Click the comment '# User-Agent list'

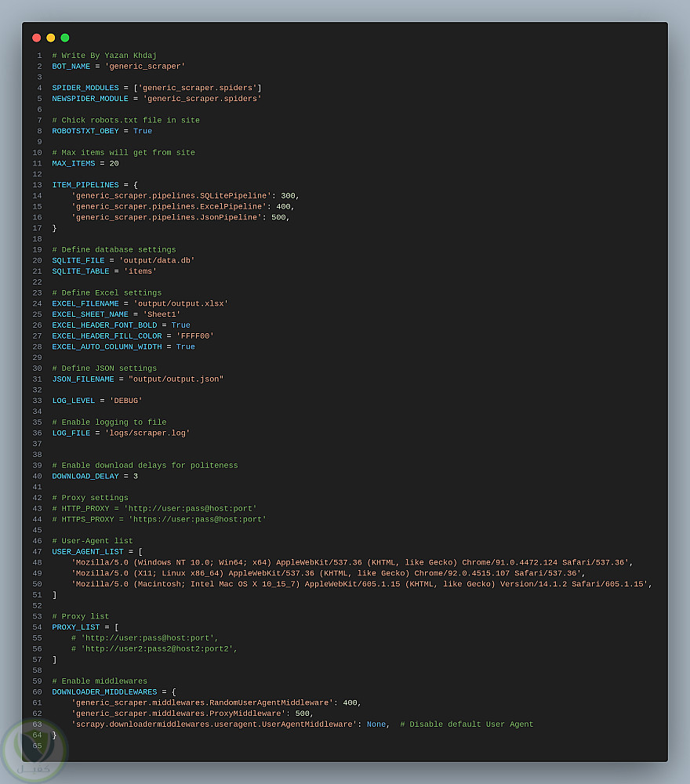click(93, 541)
